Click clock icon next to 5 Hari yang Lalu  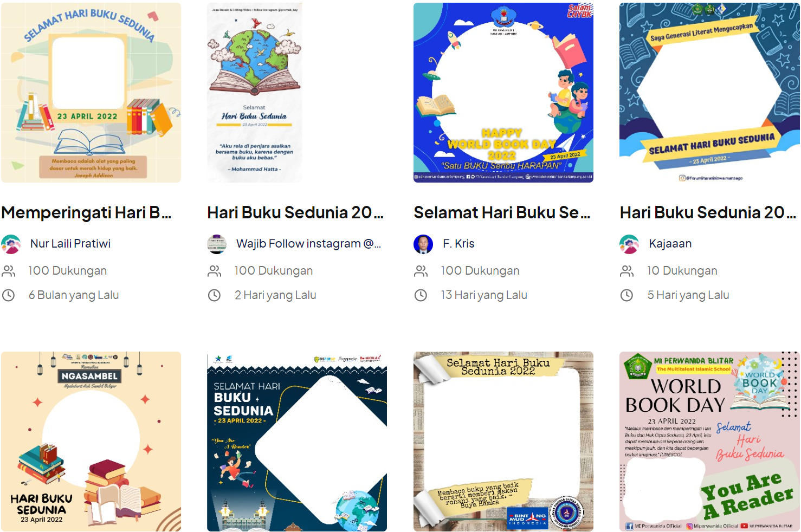627,295
